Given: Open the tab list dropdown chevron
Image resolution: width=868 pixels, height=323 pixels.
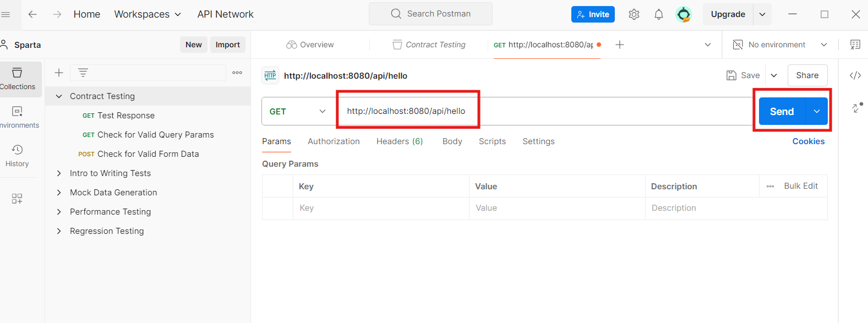Looking at the screenshot, I should point(708,45).
